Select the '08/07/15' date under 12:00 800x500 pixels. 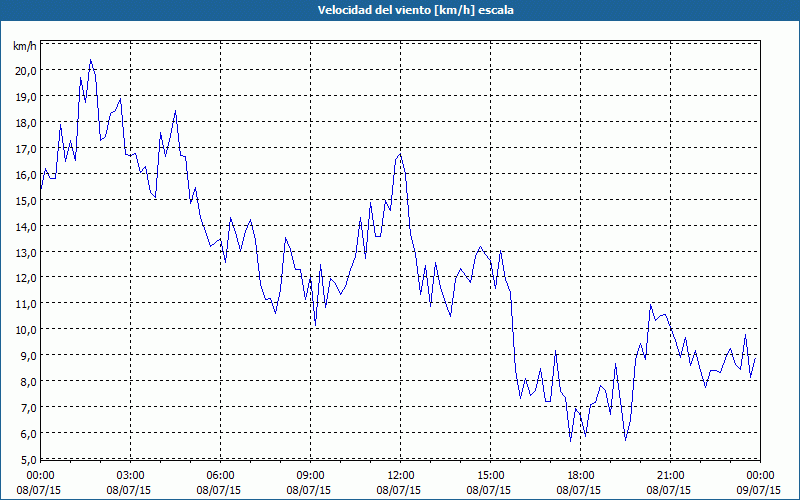[x=398, y=491]
